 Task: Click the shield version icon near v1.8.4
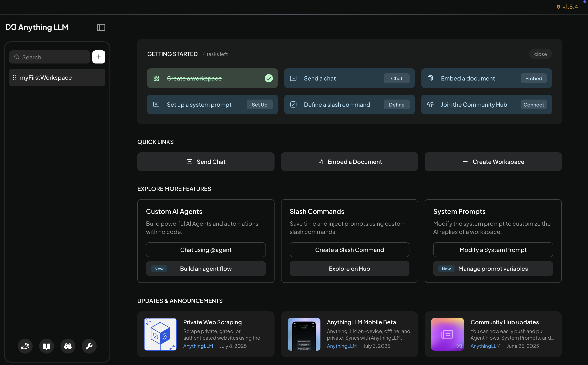(x=558, y=7)
